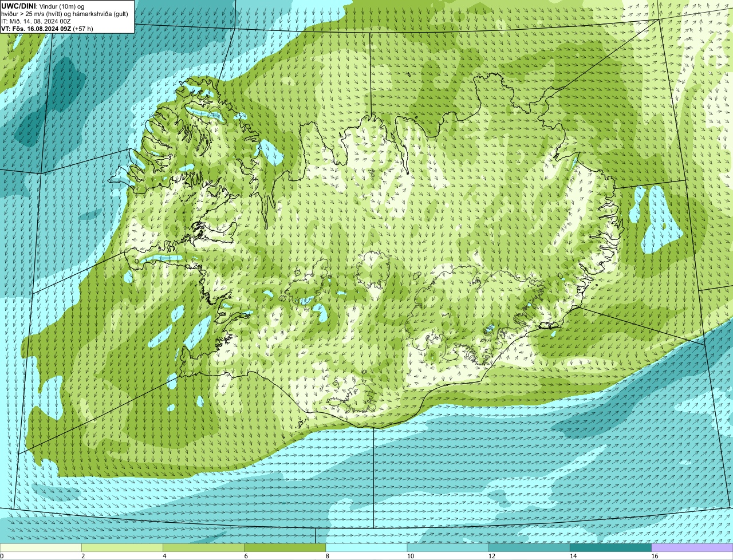This screenshot has height=560, width=733.
Task: Select the 4–6 m/s green legend swatch
Action: (203, 548)
